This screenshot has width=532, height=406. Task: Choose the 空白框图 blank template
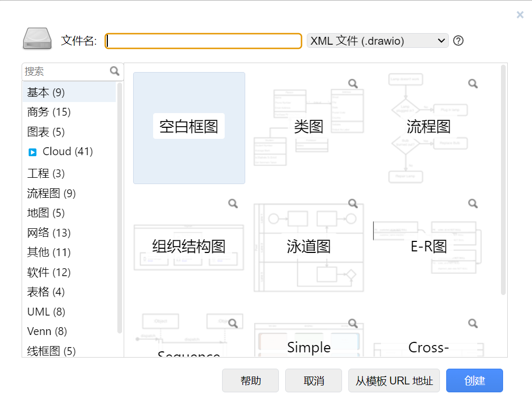pos(189,128)
